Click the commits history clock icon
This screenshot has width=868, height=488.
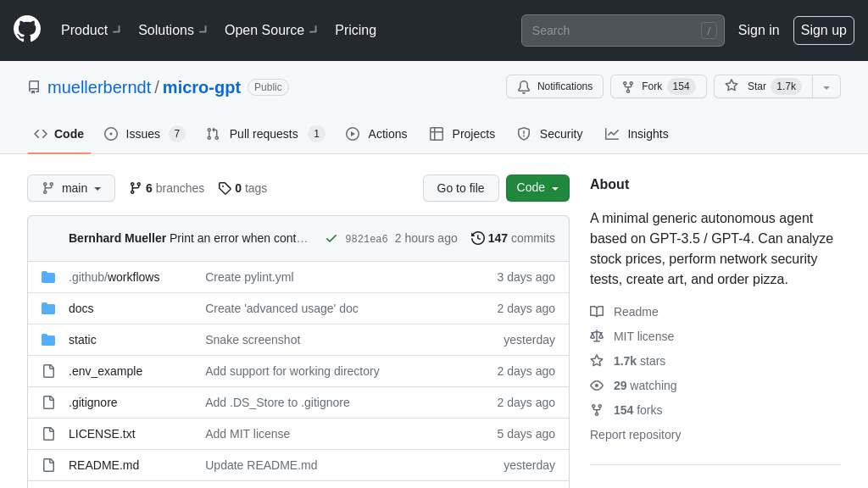pyautogui.click(x=478, y=238)
